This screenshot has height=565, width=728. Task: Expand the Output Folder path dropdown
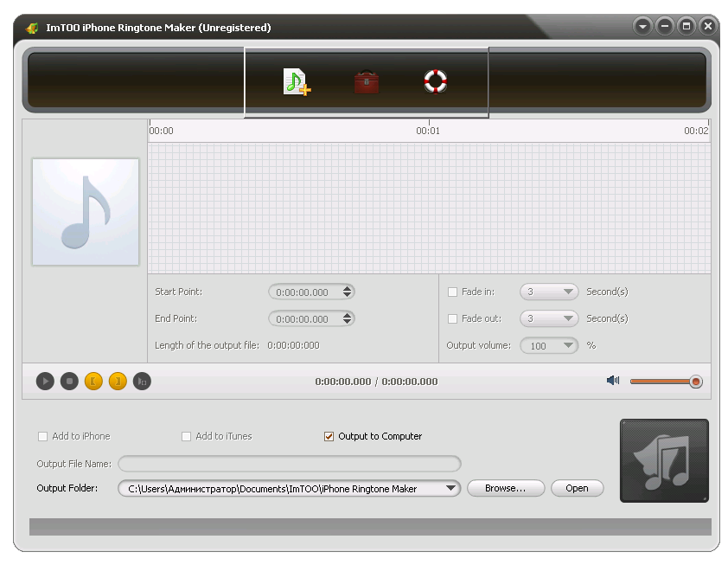(x=450, y=488)
